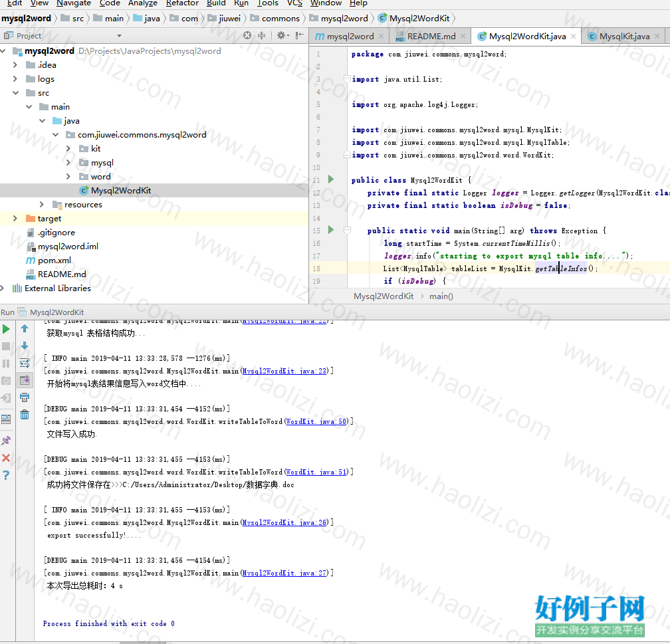Collapse all nodes using the Project panel toolbar icon
The width and height of the screenshot is (670, 644).
click(261, 35)
